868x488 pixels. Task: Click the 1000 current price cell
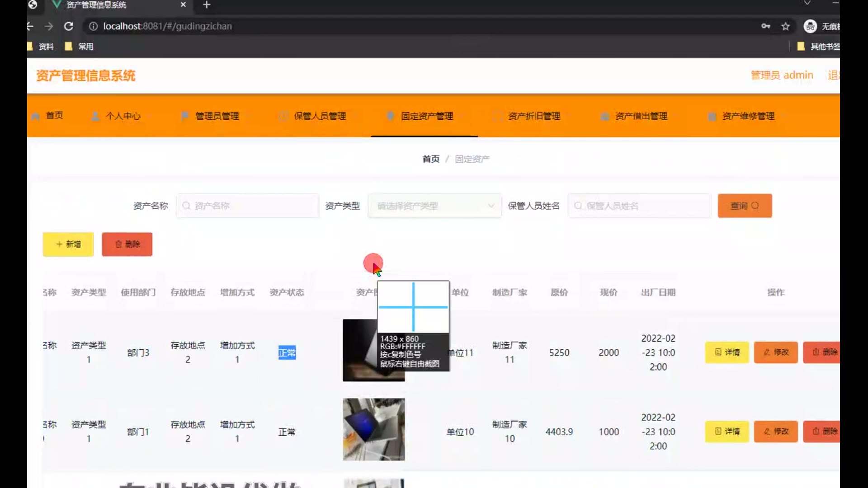coord(609,432)
